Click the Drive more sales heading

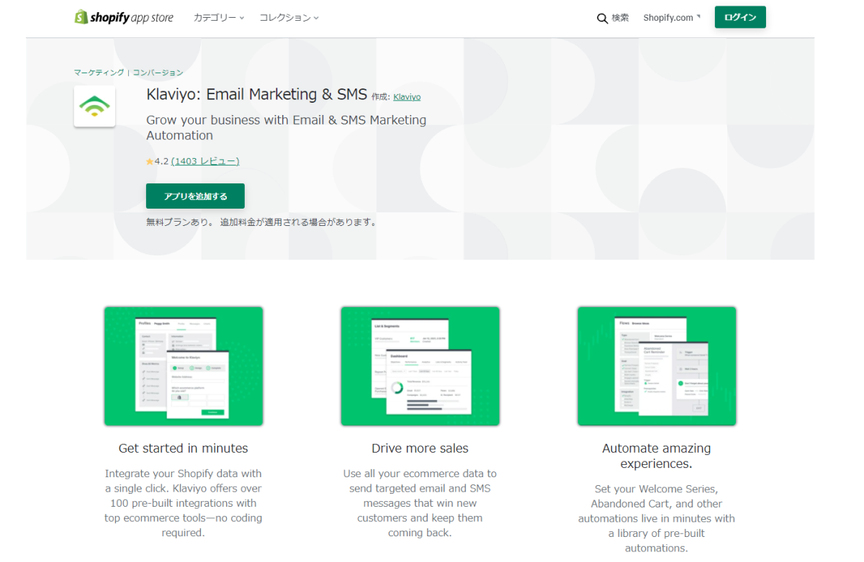pos(420,448)
